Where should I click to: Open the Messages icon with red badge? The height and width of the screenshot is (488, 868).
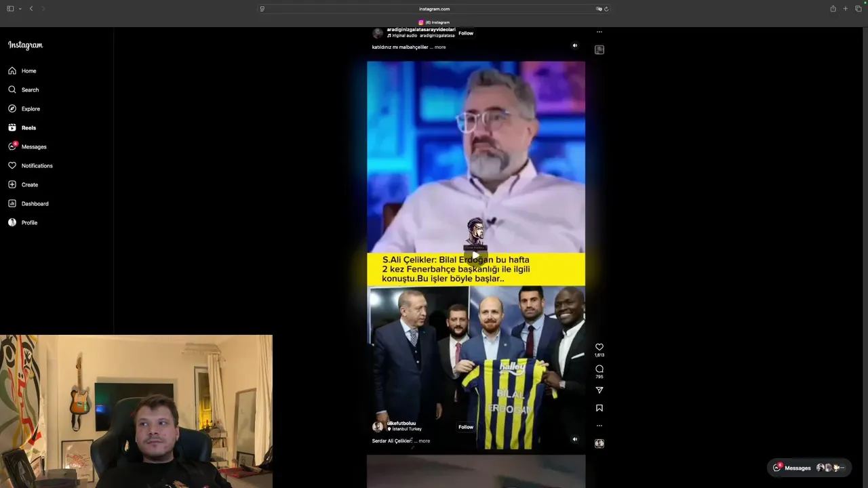tap(12, 146)
